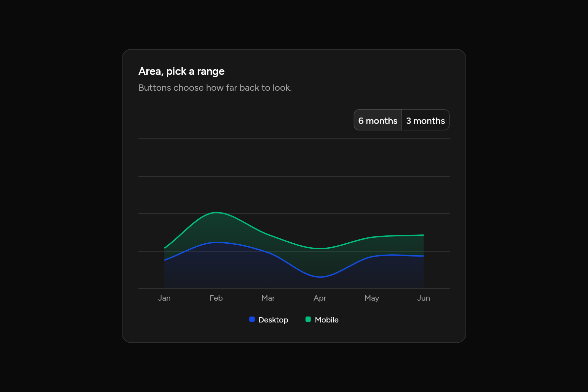Click the Jan axis label
588x392 pixels.
pyautogui.click(x=164, y=298)
